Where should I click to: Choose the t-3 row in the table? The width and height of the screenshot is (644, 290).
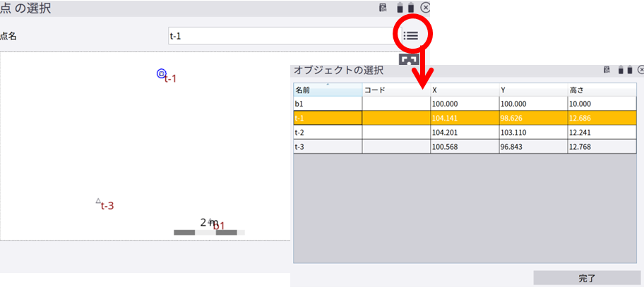pos(327,146)
